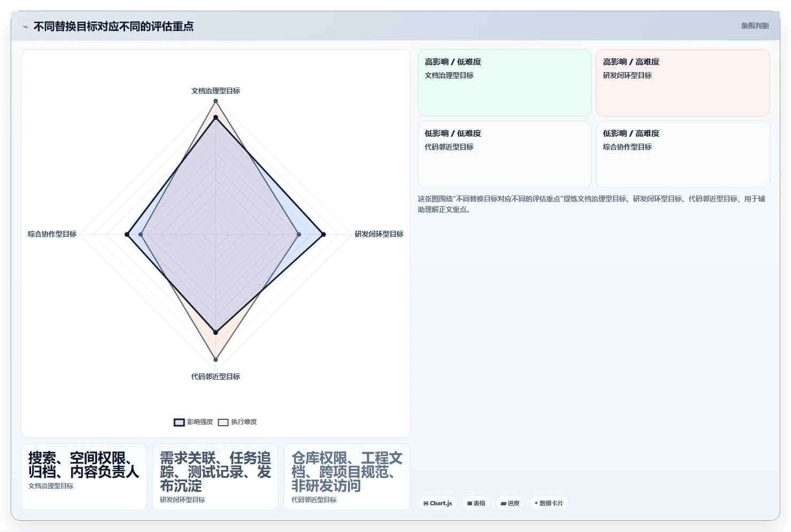This screenshot has height=532, width=791.
Task: Select the 进度 tag chip
Action: 510,503
